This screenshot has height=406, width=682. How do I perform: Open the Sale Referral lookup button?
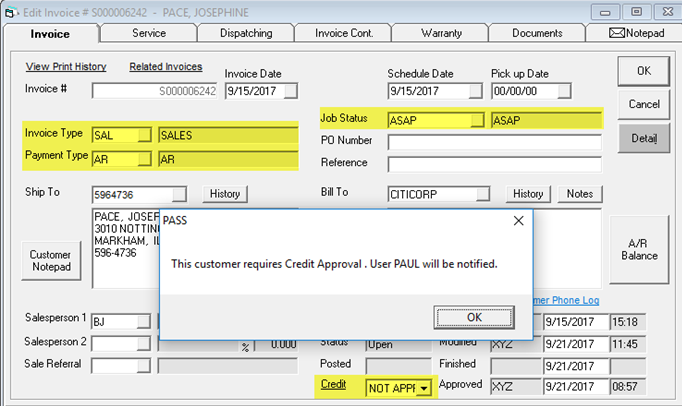coord(144,366)
